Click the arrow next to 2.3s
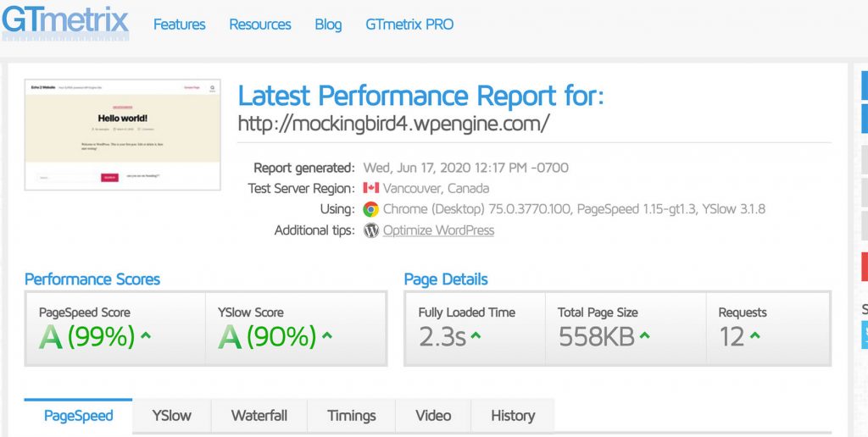 tap(476, 335)
